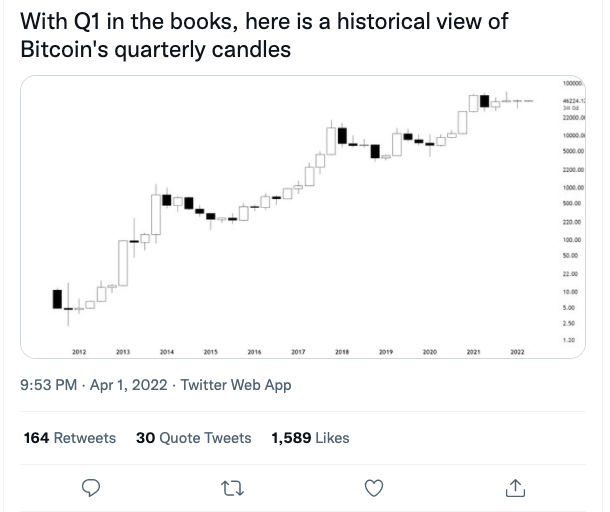Viewport: 610px width, 512px height.
Task: Open the 1,589 Likes list
Action: (x=310, y=438)
